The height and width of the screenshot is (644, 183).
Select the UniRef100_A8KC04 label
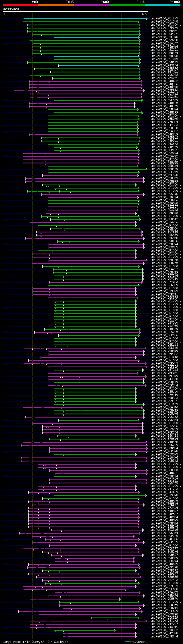tap(164, 433)
